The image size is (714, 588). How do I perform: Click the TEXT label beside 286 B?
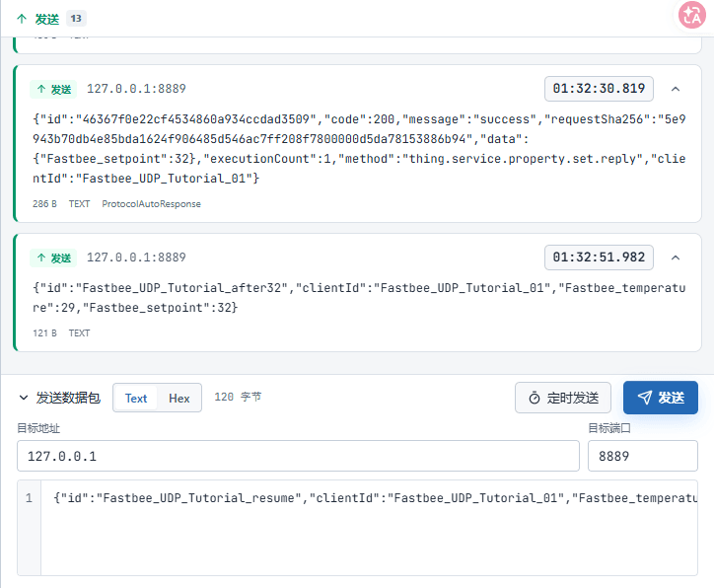79,204
